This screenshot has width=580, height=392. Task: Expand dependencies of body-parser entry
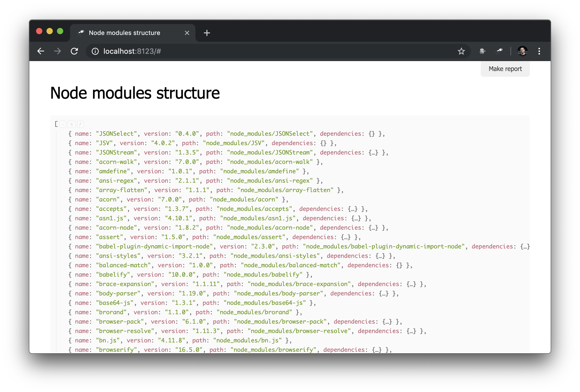(x=384, y=294)
